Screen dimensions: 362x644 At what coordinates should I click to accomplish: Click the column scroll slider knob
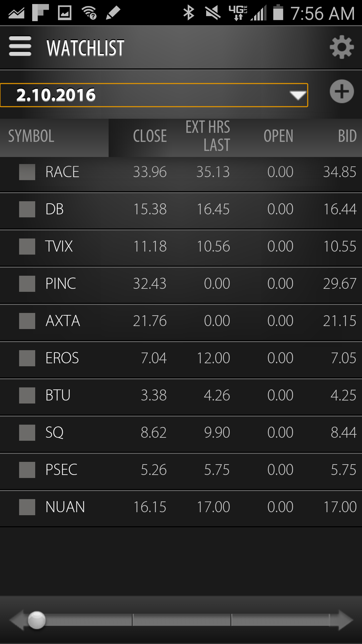click(x=37, y=620)
